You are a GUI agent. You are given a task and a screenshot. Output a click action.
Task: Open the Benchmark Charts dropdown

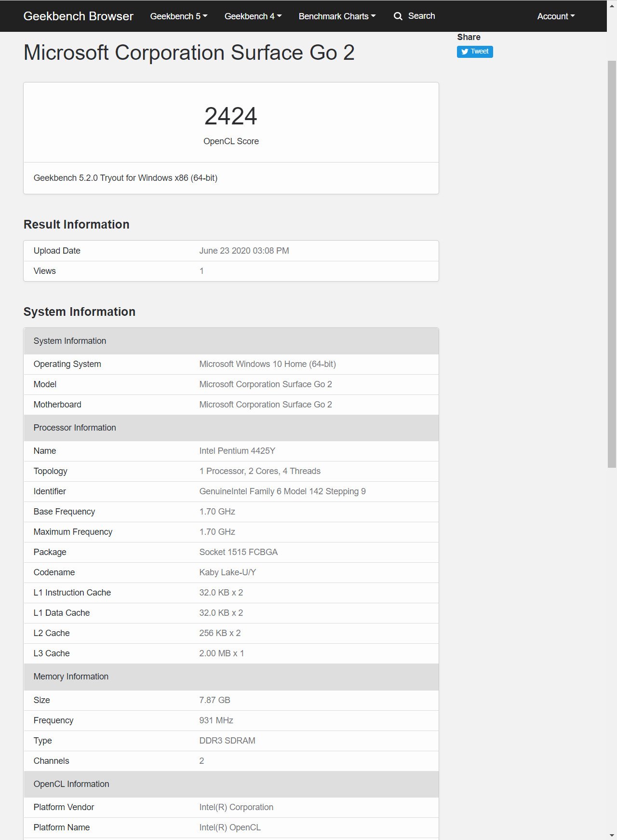click(336, 16)
